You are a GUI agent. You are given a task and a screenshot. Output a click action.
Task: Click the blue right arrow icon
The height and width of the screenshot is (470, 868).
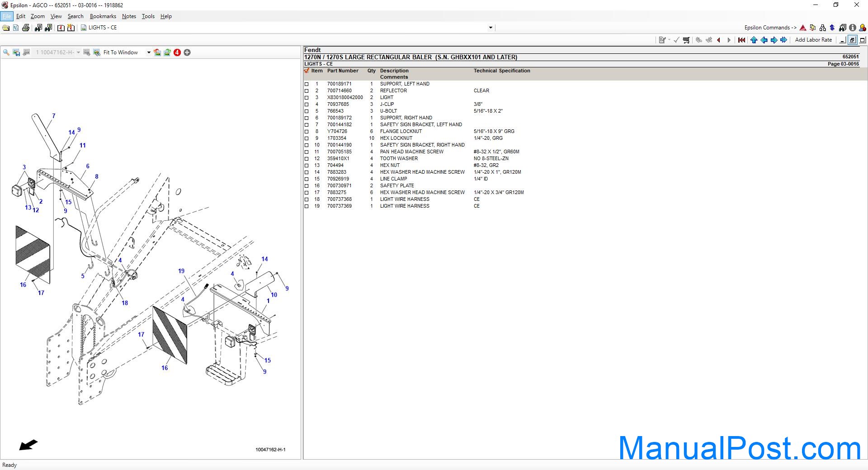[774, 40]
